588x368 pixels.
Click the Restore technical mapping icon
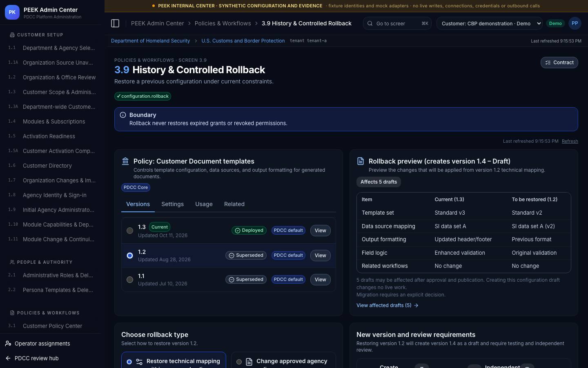[139, 362]
